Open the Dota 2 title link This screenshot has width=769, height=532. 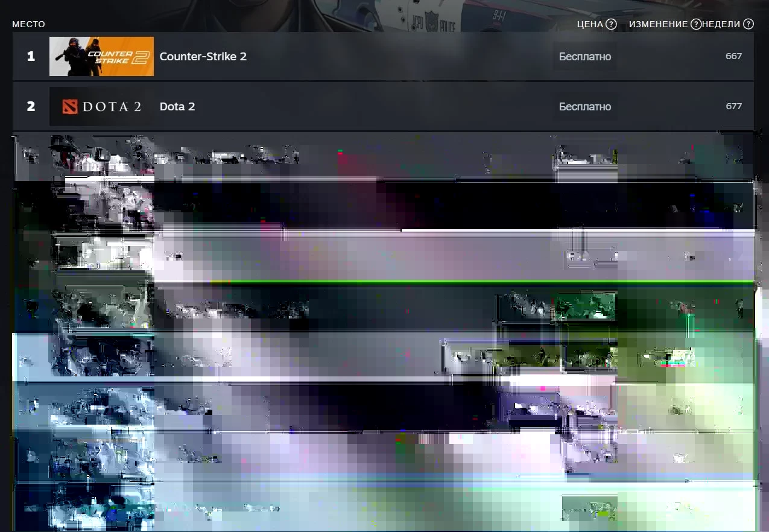tap(177, 107)
